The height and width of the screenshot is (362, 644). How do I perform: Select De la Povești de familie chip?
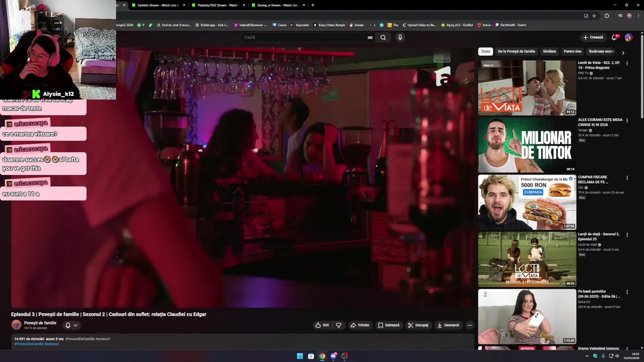point(516,51)
